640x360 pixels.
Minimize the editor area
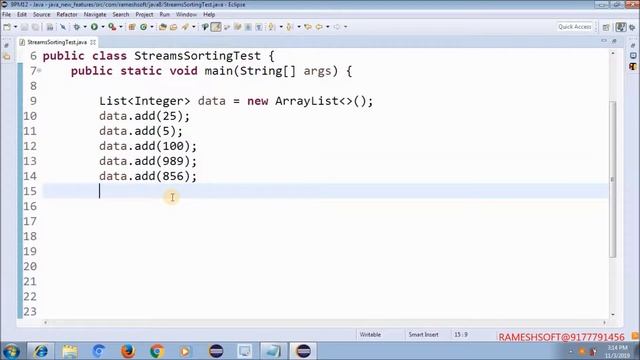pos(604,41)
